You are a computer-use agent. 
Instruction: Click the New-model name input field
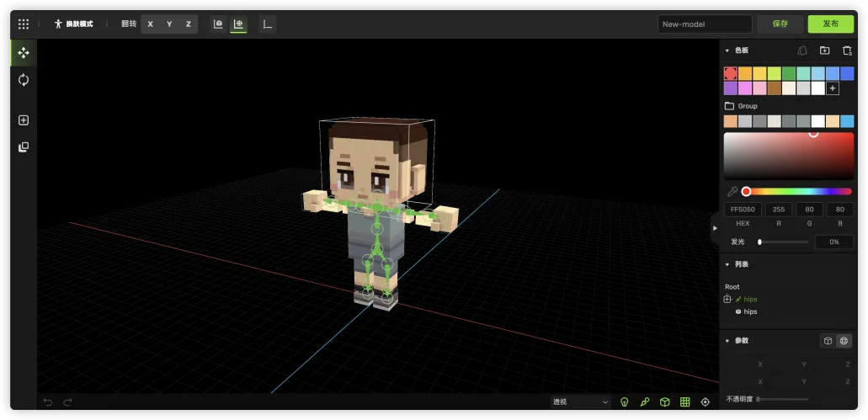[x=705, y=24]
